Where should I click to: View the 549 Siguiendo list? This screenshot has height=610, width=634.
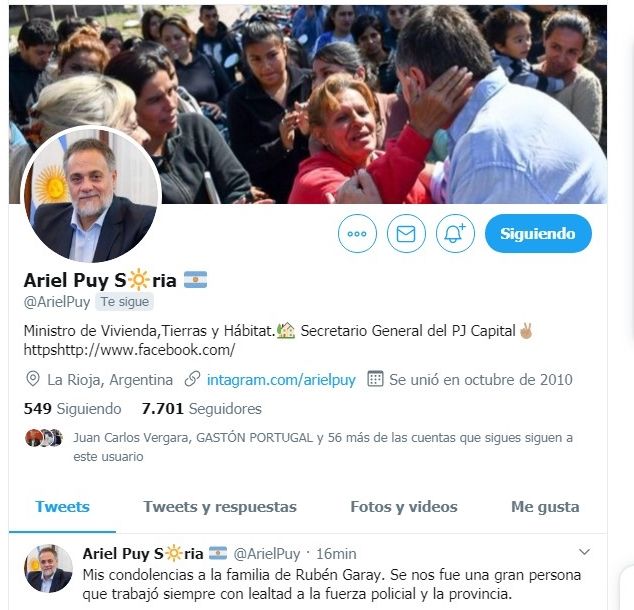[x=72, y=409]
